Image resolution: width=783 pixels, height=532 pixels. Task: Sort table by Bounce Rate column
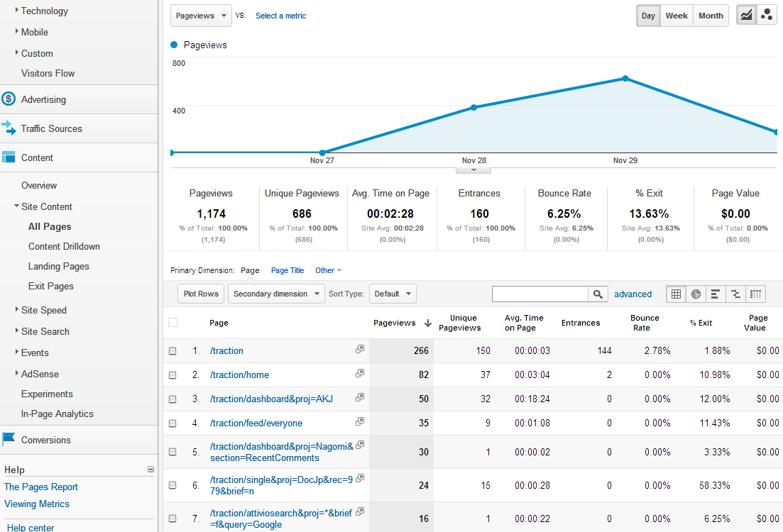pos(644,323)
